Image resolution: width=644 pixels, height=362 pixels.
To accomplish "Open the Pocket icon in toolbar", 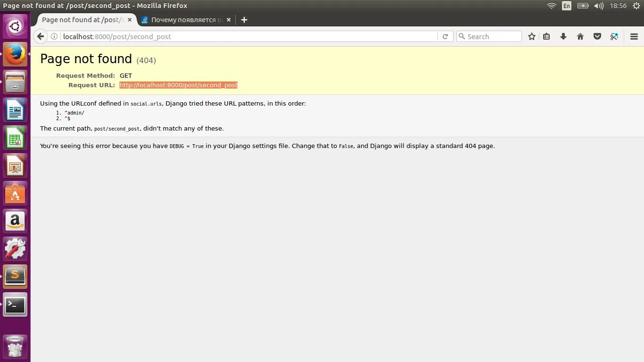I will [597, 36].
